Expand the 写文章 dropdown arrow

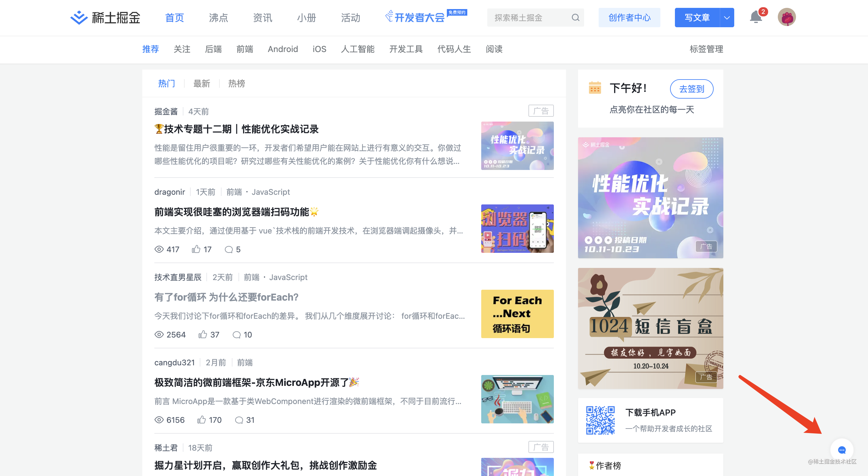727,18
